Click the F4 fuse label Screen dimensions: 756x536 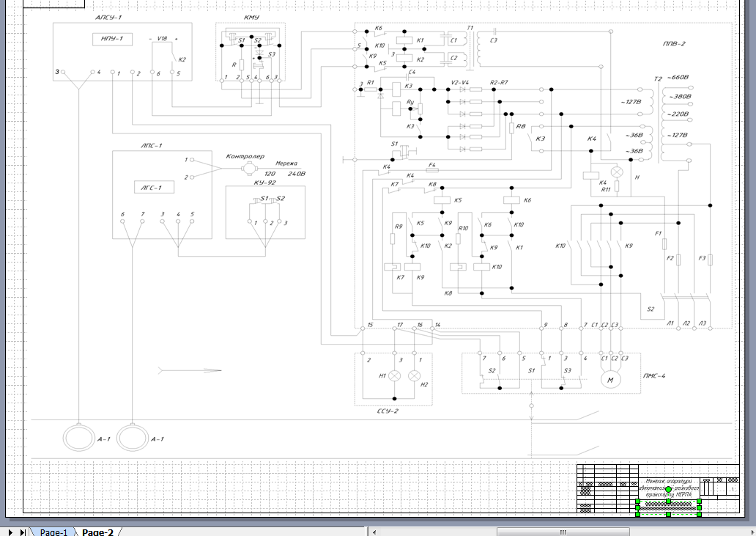click(432, 165)
